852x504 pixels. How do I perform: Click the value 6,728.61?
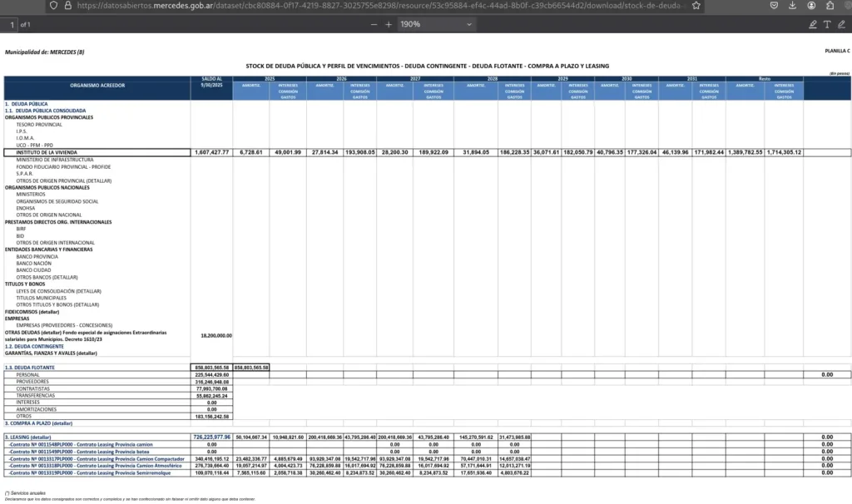coord(251,152)
